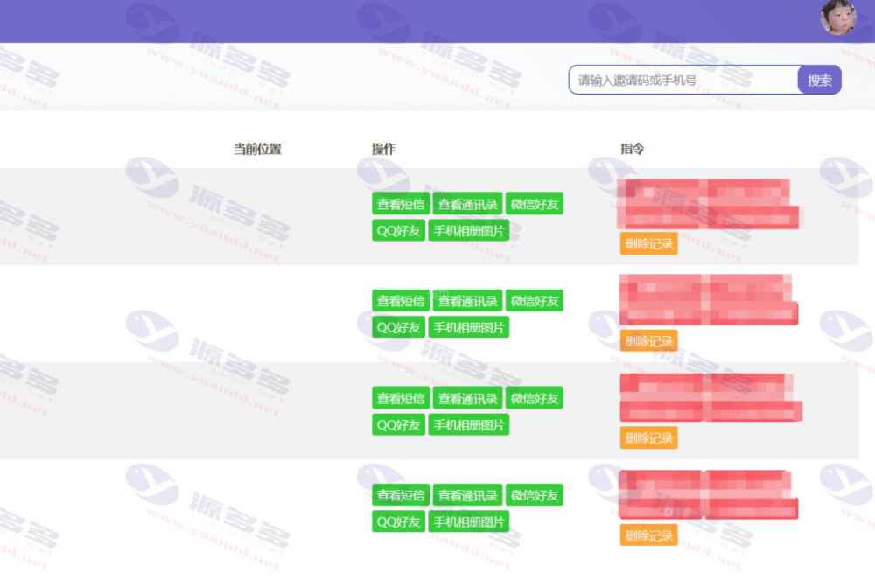This screenshot has height=588, width=875.
Task: Click 查看短信 in the second row
Action: 401,301
